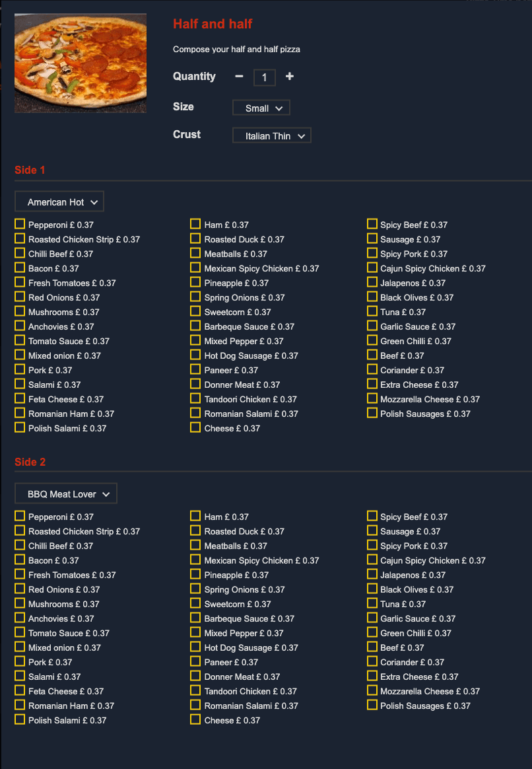Increase quantity with the plus icon
The height and width of the screenshot is (769, 532).
(290, 77)
